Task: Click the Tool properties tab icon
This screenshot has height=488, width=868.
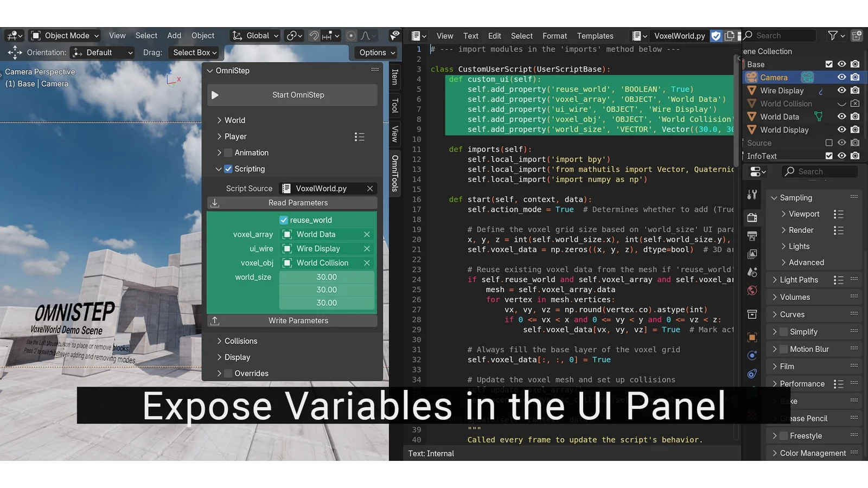Action: tap(752, 195)
